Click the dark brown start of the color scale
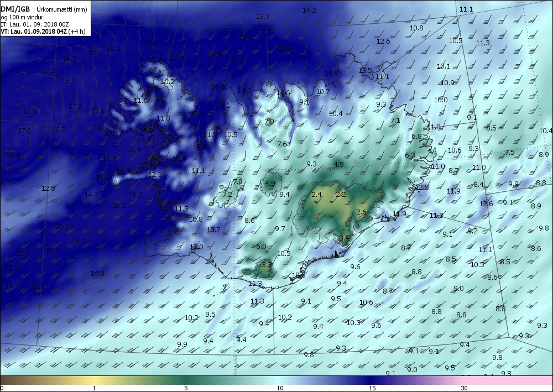This screenshot has width=553, height=392. point(7,380)
